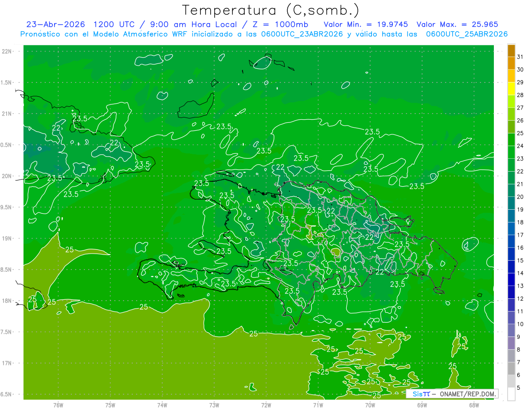Click the white 5 degree legend swatch
The image size is (532, 411).
point(511,394)
